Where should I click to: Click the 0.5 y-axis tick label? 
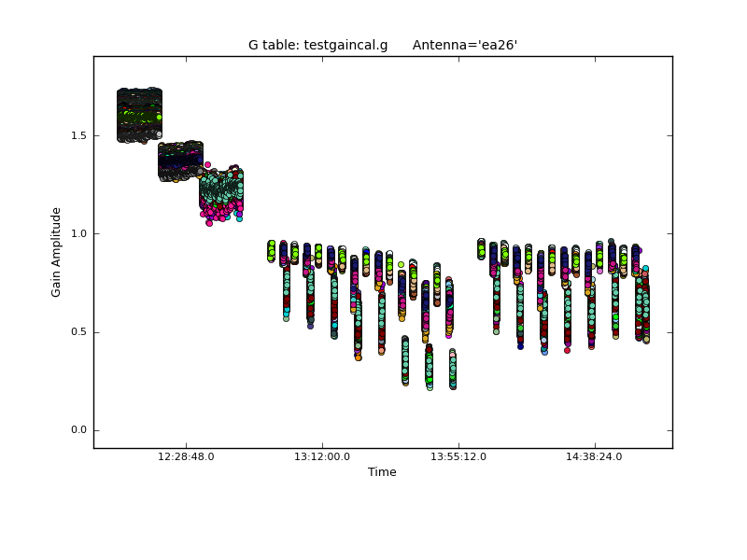click(x=78, y=332)
